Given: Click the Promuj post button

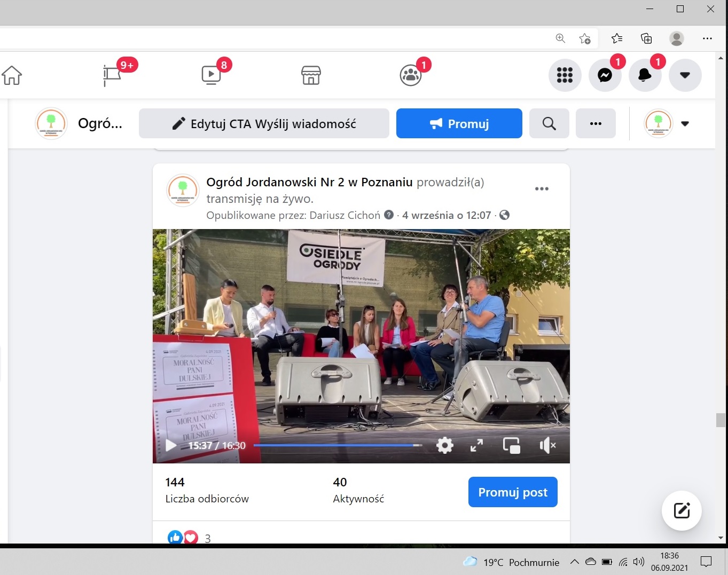Looking at the screenshot, I should click(x=512, y=492).
